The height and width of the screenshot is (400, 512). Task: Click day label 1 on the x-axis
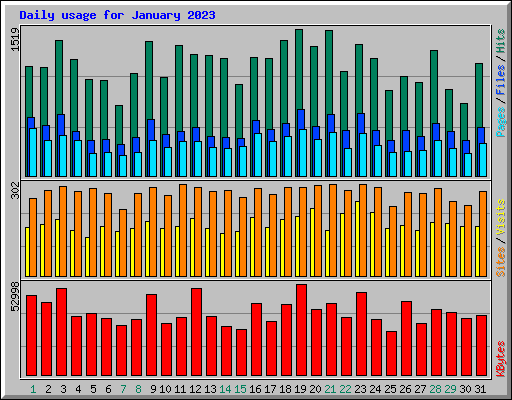[33, 389]
